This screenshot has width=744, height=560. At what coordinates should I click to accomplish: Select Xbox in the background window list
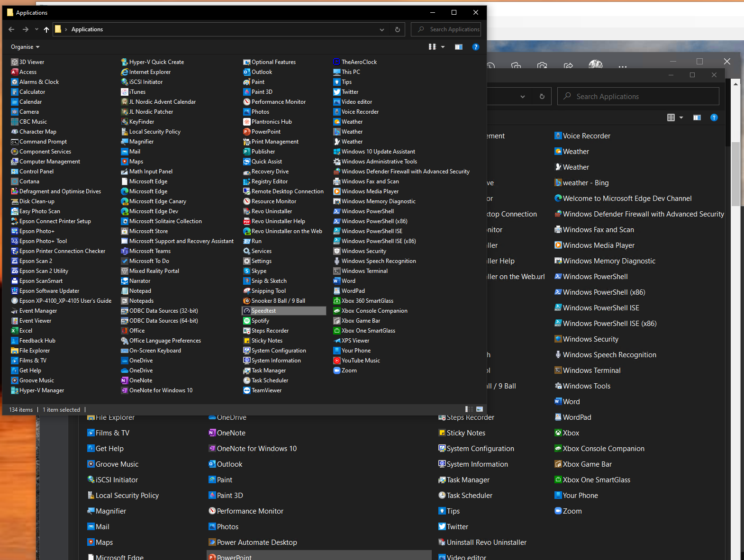tap(567, 433)
